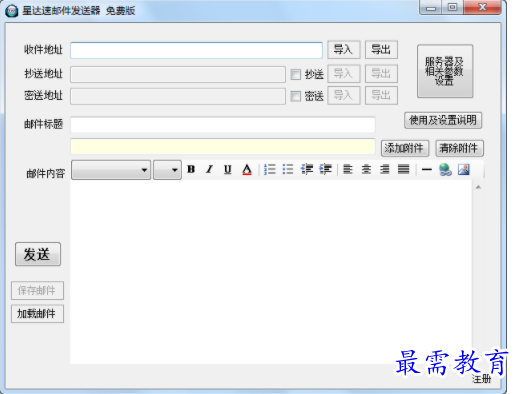517x394 pixels.
Task: Center align the text
Action: click(366, 169)
